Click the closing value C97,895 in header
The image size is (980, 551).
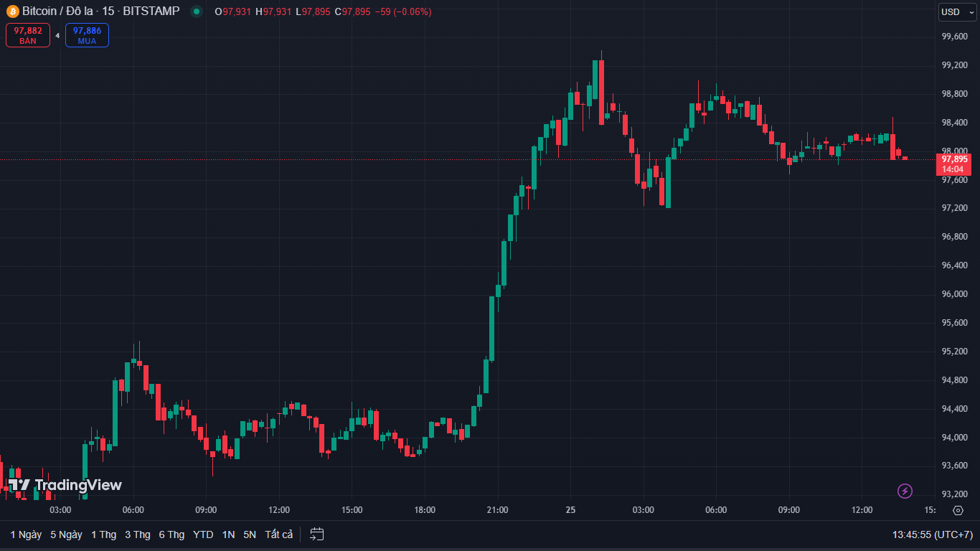point(352,11)
